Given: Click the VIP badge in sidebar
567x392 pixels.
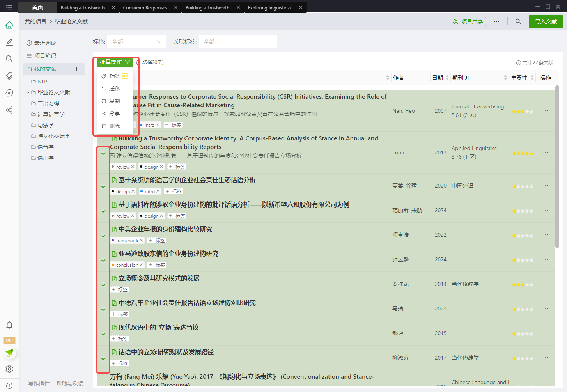Looking at the screenshot, I should click(9, 341).
